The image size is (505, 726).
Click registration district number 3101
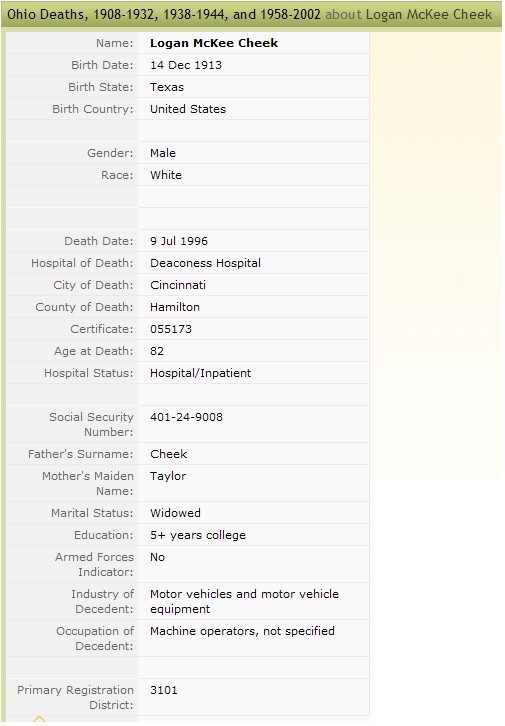click(x=163, y=690)
